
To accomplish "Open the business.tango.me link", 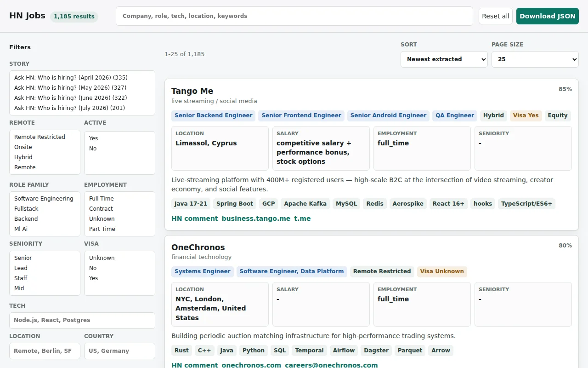I will tap(256, 218).
